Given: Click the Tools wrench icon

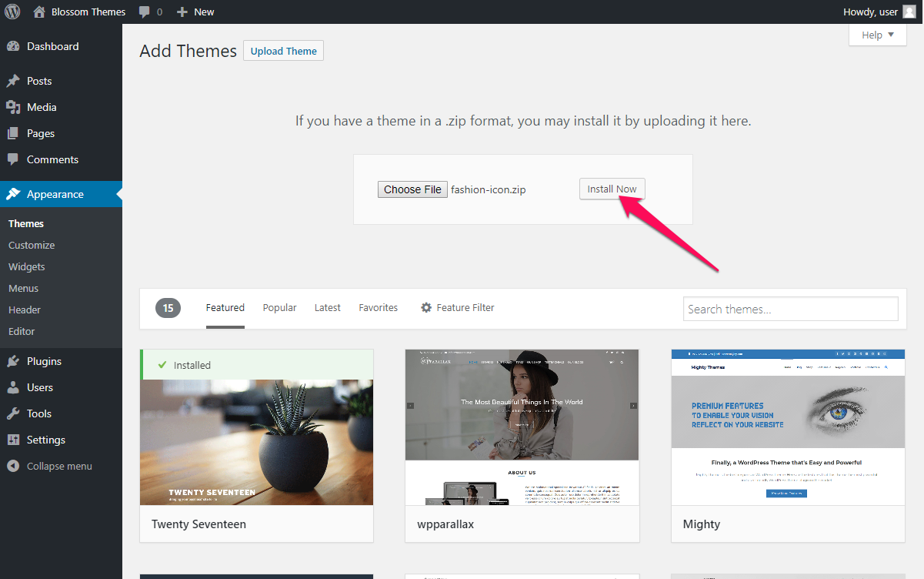Looking at the screenshot, I should click(13, 413).
